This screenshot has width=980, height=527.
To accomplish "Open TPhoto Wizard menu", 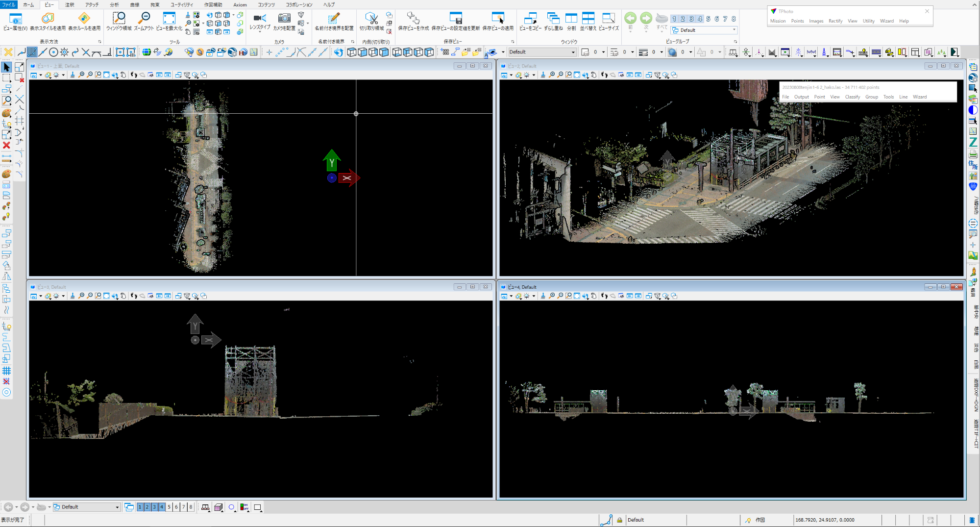I will 886,21.
